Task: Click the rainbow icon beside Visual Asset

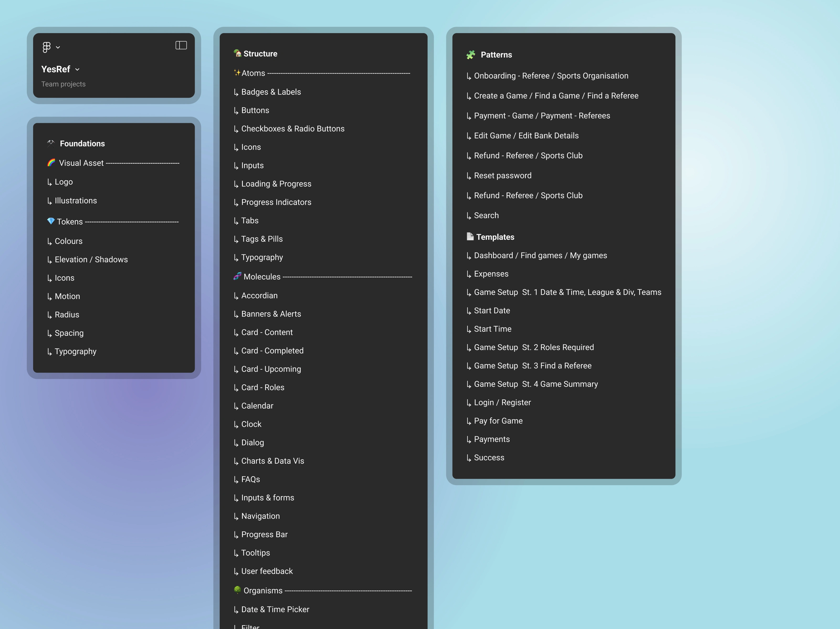Action: tap(51, 163)
